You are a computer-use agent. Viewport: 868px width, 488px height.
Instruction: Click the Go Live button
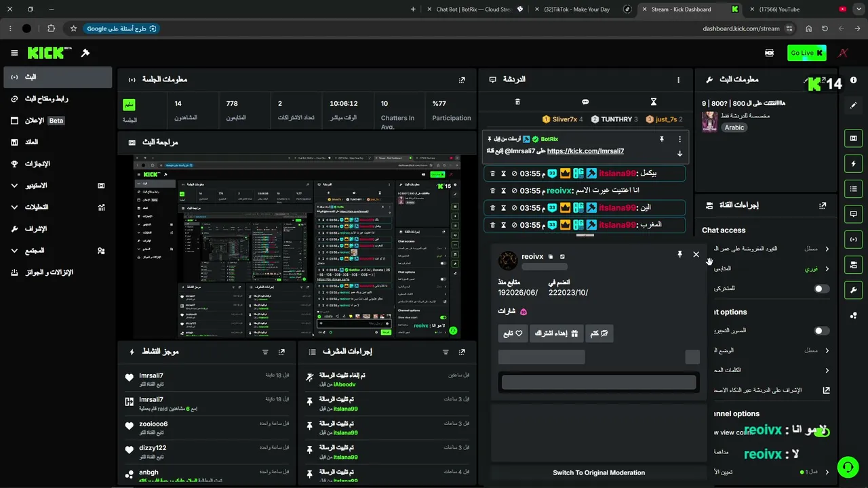807,53
